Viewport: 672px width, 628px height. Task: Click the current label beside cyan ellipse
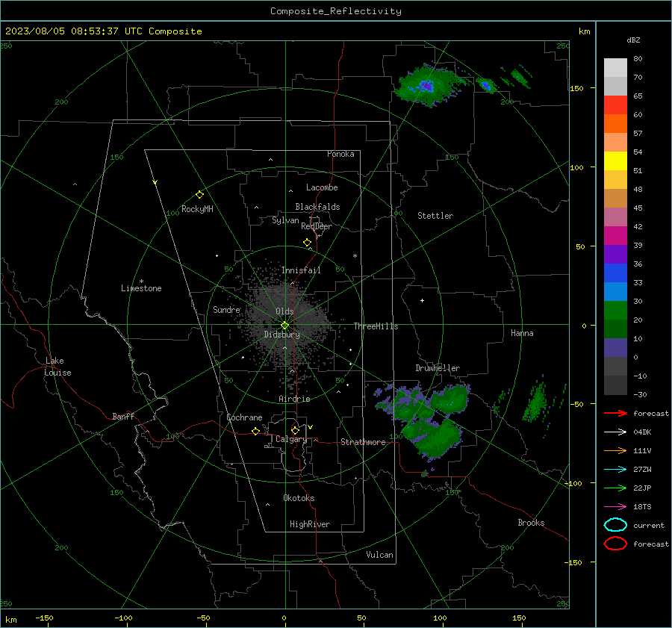[x=649, y=525]
